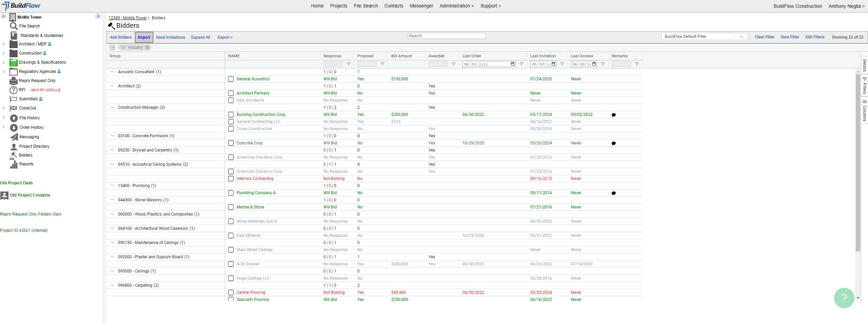Collapse the Construction Manager group
The width and height of the screenshot is (868, 323).
(x=112, y=107)
